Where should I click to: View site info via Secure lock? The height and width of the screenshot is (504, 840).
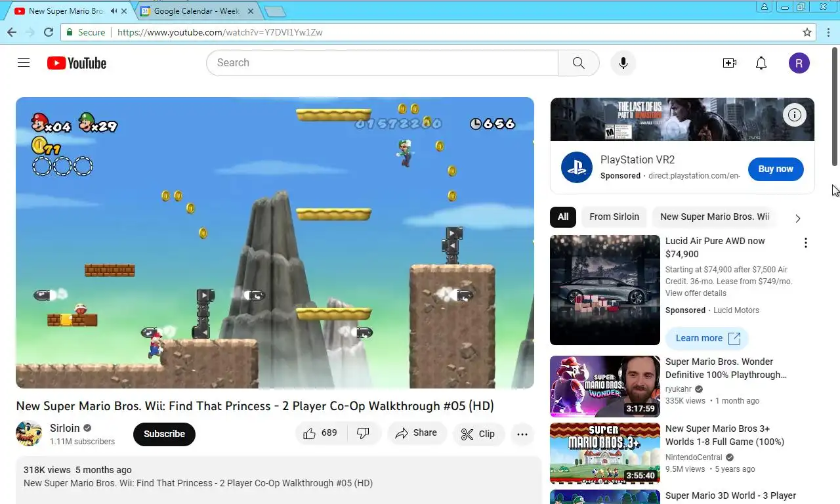coord(85,32)
